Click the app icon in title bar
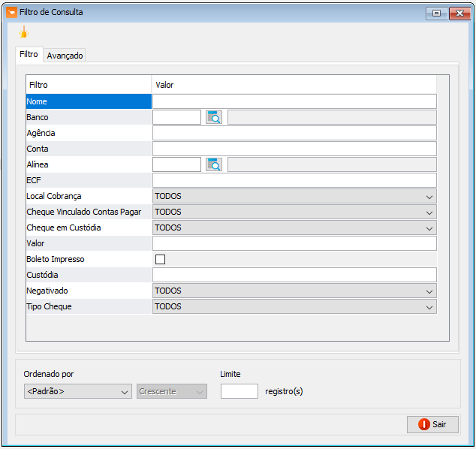476x449 pixels. [11, 12]
